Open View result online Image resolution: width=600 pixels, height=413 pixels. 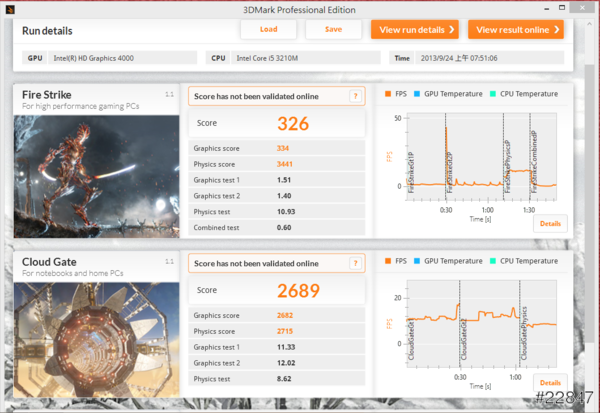pos(513,30)
